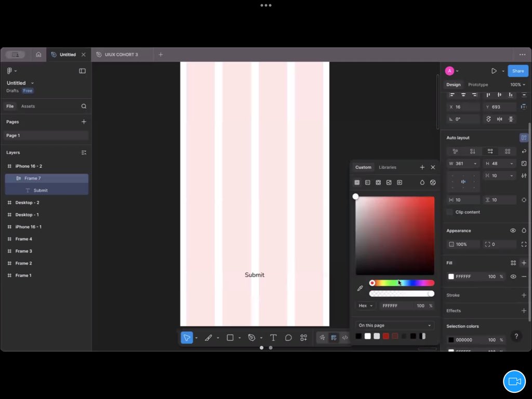Toggle the Auto layout button

[x=524, y=138]
